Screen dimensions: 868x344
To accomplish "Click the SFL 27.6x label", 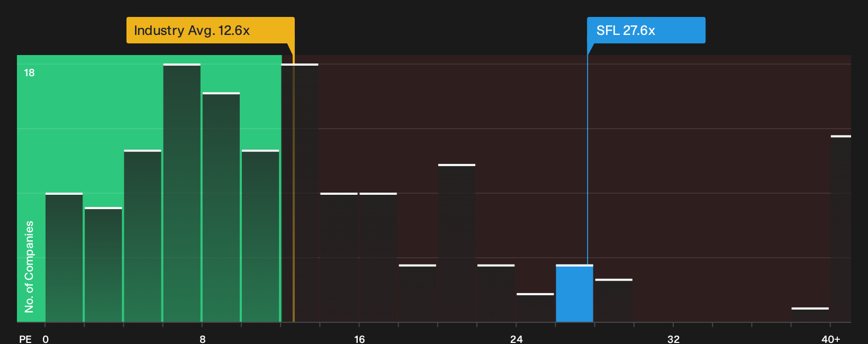I will (646, 30).
